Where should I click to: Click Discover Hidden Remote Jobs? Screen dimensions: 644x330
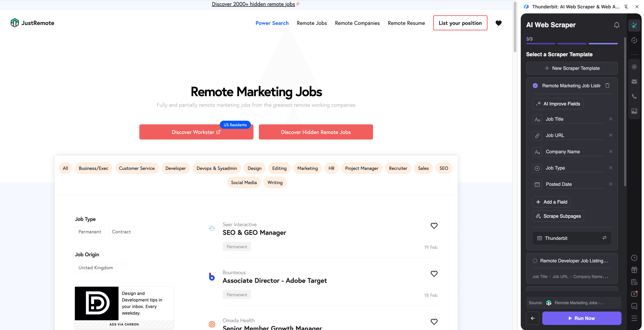tap(316, 132)
